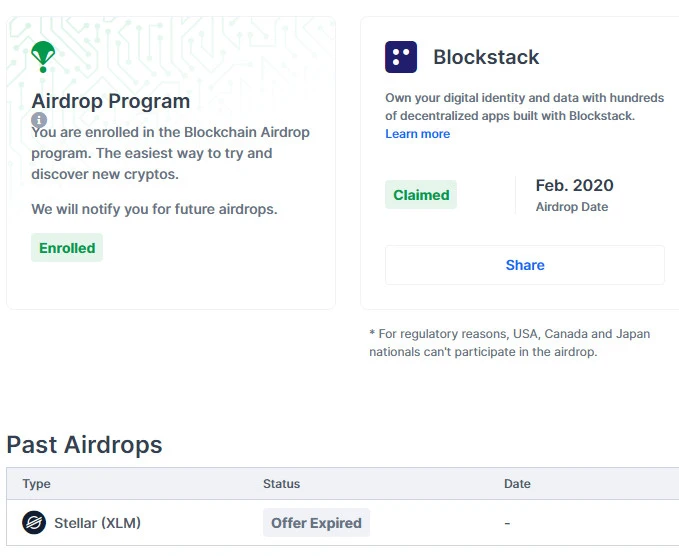Viewport: 679px width, 556px height.
Task: Click the Airdrop Date label
Action: [x=572, y=207]
